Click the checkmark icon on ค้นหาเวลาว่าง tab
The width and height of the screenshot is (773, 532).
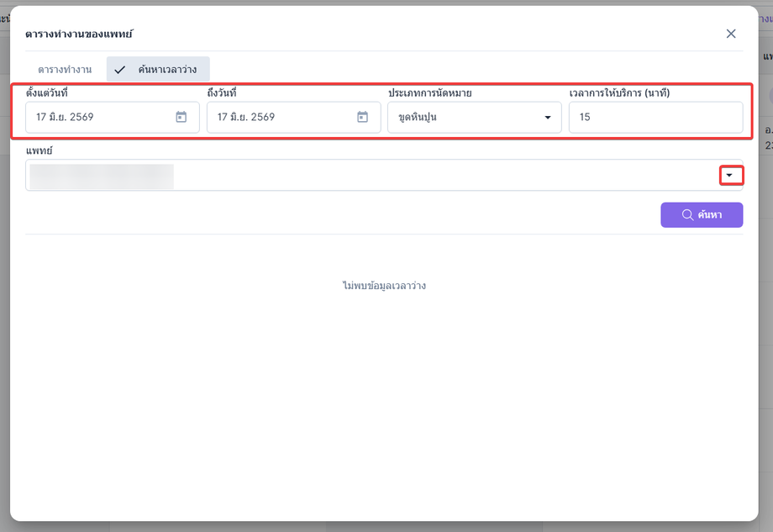click(120, 70)
